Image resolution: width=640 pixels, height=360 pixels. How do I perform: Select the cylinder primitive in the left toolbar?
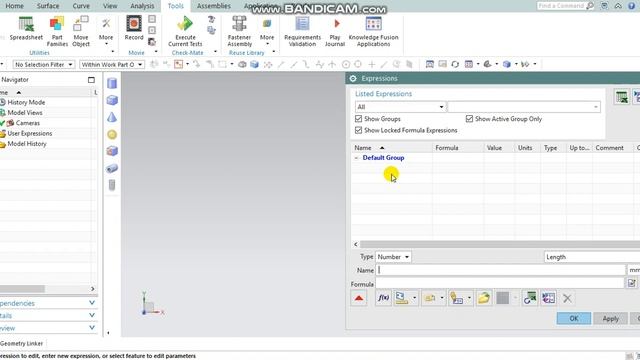[x=112, y=84]
